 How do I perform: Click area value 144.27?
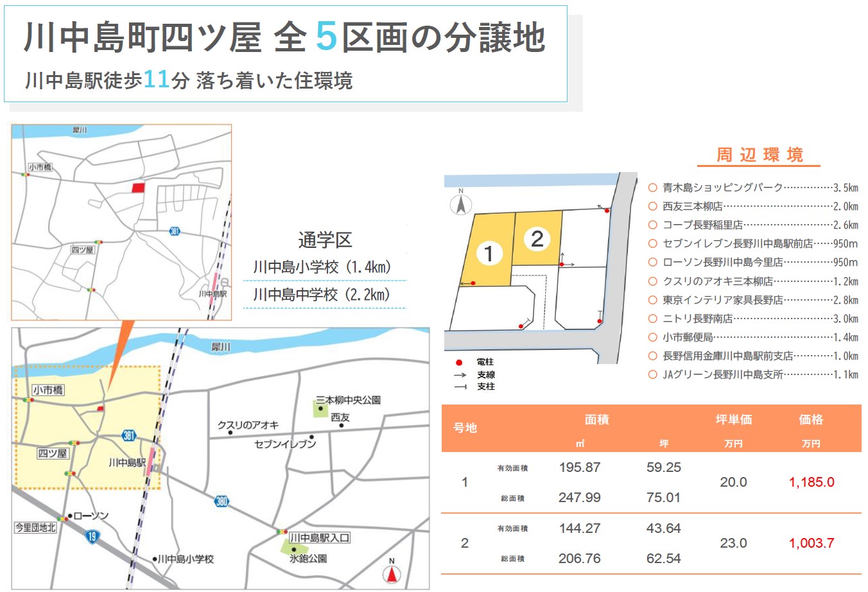click(x=580, y=528)
